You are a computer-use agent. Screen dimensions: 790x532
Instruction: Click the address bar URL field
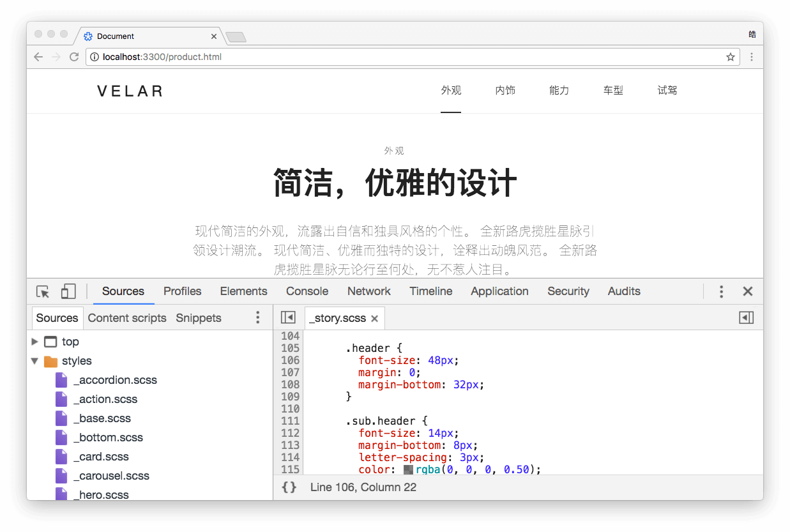tap(412, 57)
